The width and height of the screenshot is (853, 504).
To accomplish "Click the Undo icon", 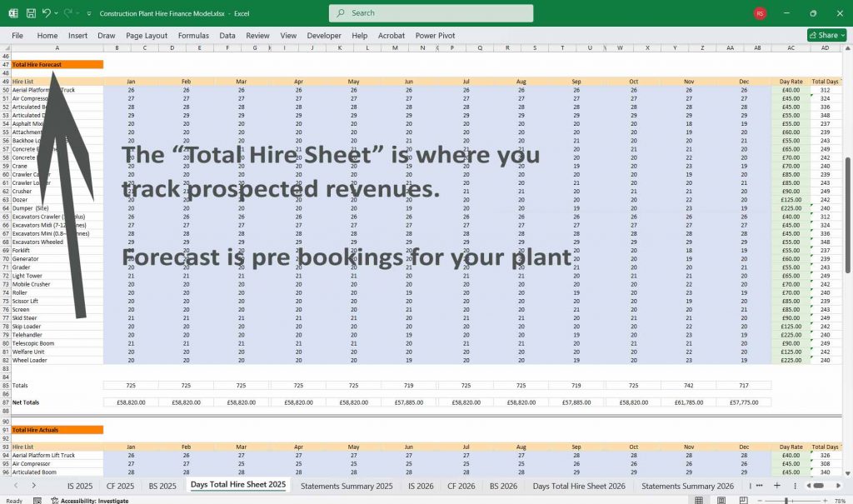I will pyautogui.click(x=47, y=12).
